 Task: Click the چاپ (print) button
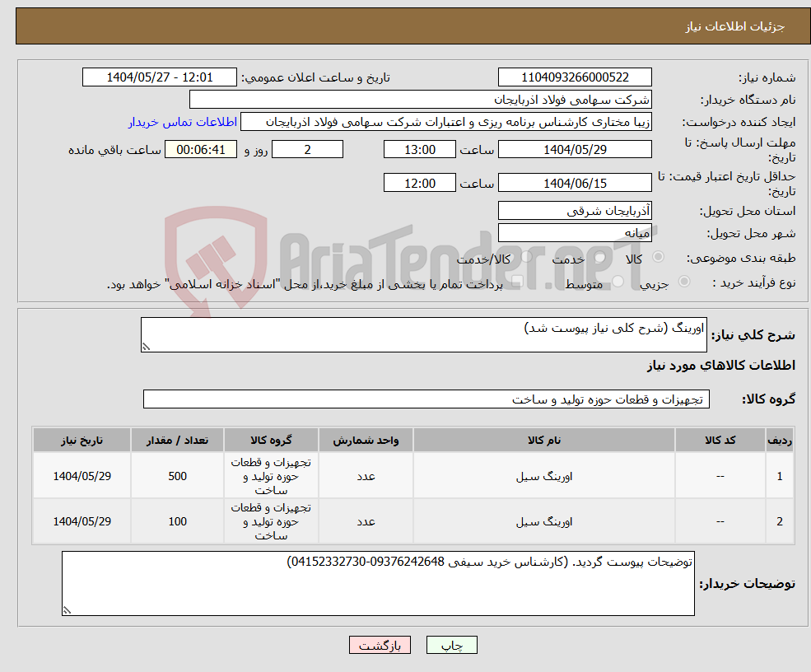pyautogui.click(x=451, y=645)
